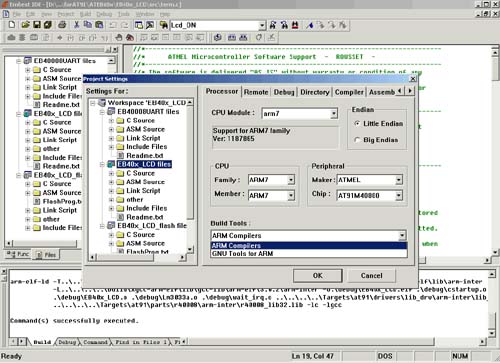This screenshot has height=363, width=500.
Task: Click the first icon on the second toolbar
Action: pos(11,37)
